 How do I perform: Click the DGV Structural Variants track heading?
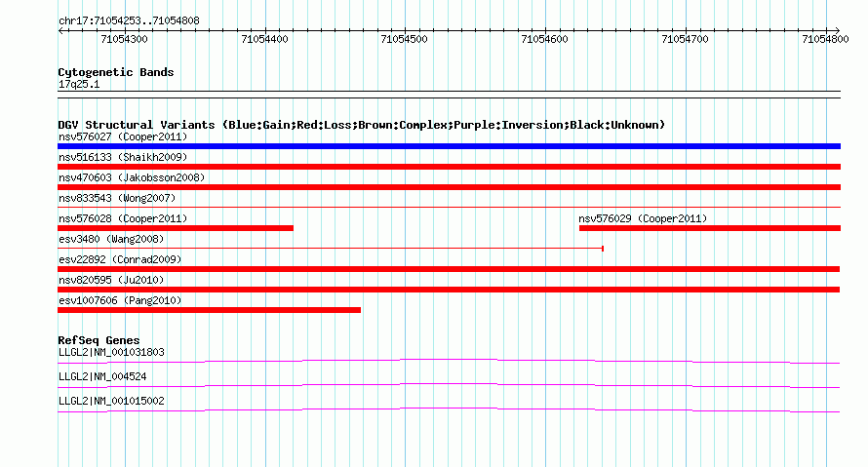pyautogui.click(x=362, y=125)
